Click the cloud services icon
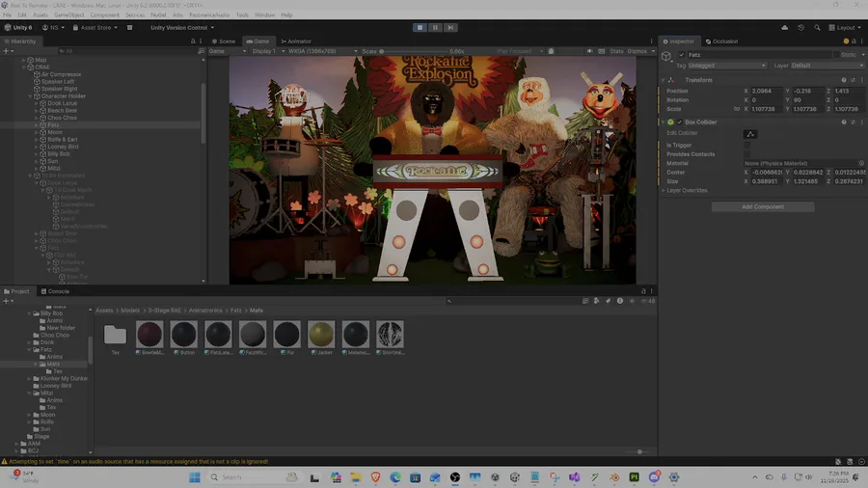This screenshot has height=488, width=868. point(785,27)
